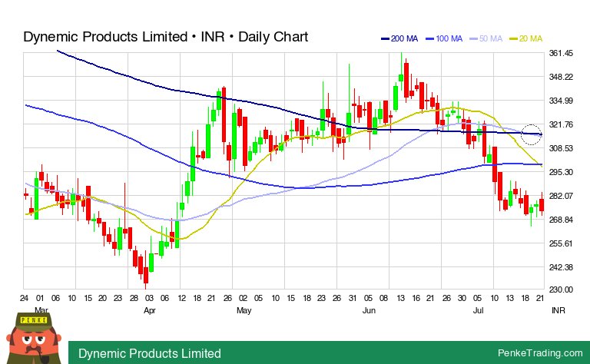
Task: Click the date label 31 on time axis
Action: 352,298
